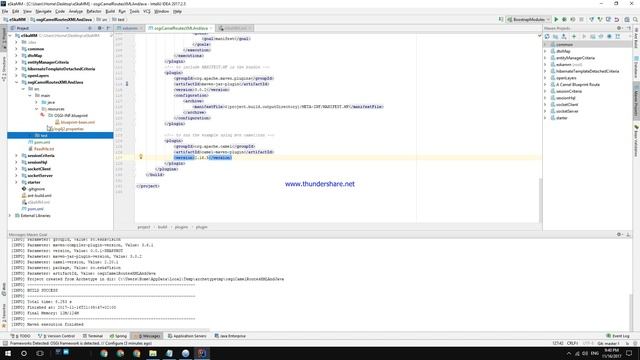Open Cortana search circle on taskbar
The height and width of the screenshot is (360, 640).
[x=24, y=353]
